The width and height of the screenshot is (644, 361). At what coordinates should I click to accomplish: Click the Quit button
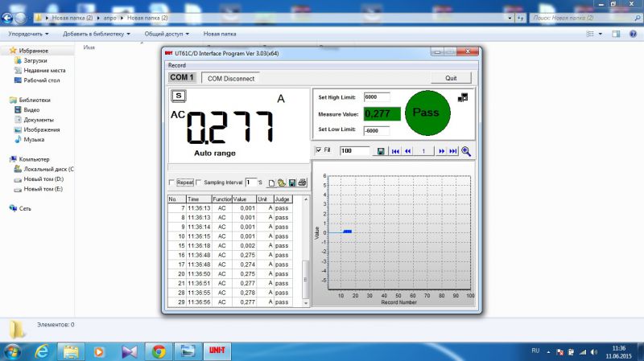(x=451, y=79)
